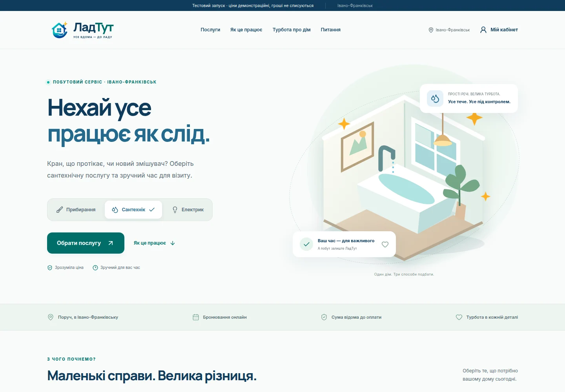
Task: Click the Маленькі справи. Велика різниця. heading
Action: (x=152, y=376)
